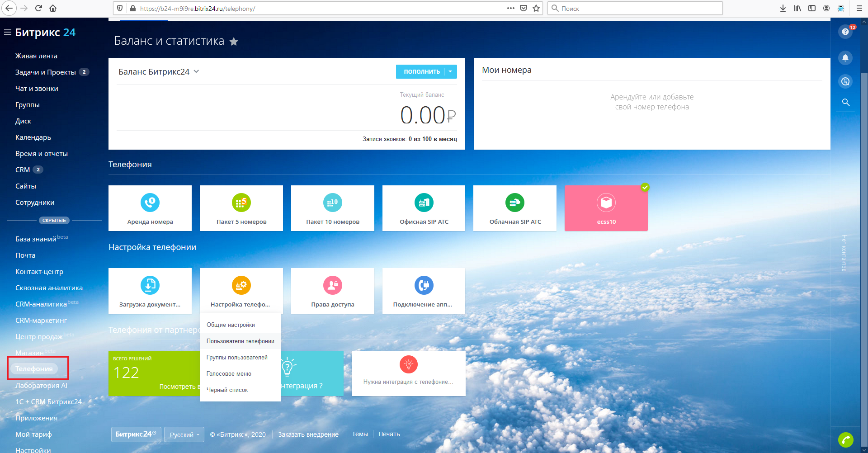This screenshot has width=868, height=453.
Task: Open the browser library icon
Action: [797, 8]
